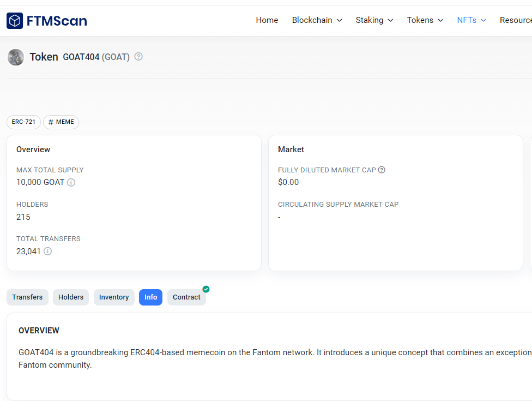
Task: Click the OVERVIEW heading in info panel
Action: (39, 331)
